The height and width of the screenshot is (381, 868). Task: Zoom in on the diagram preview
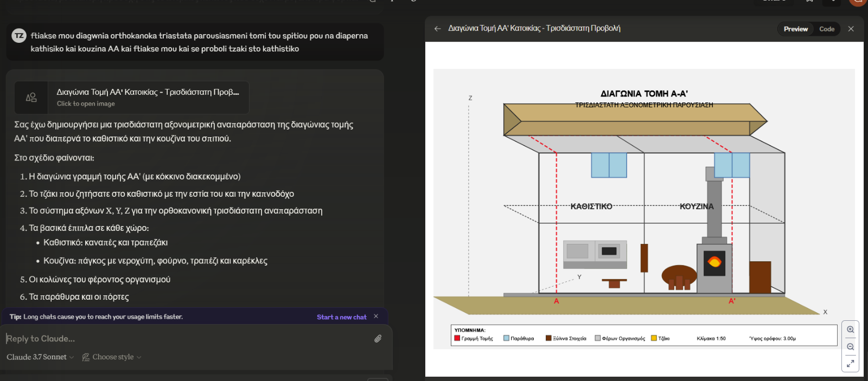pos(850,330)
